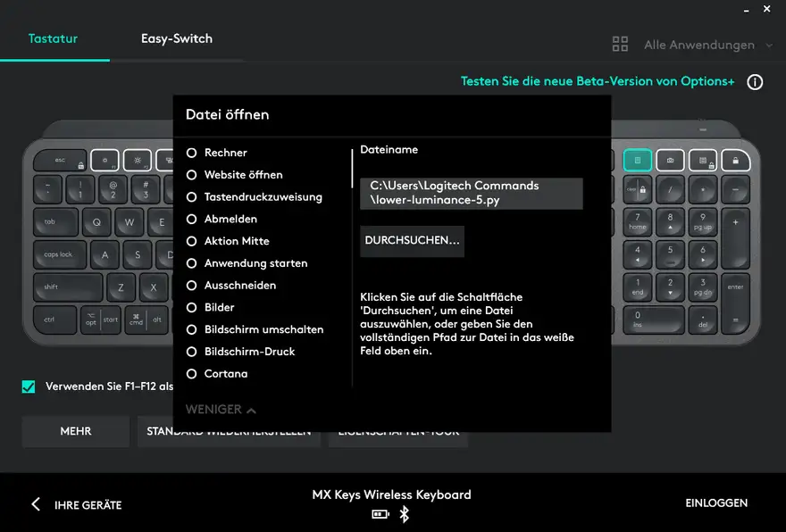Click the tab key on keyboard image

[55, 222]
